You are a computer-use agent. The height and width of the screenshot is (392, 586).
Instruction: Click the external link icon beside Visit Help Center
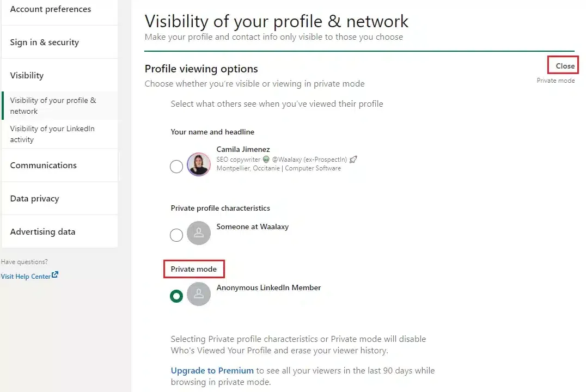point(55,274)
